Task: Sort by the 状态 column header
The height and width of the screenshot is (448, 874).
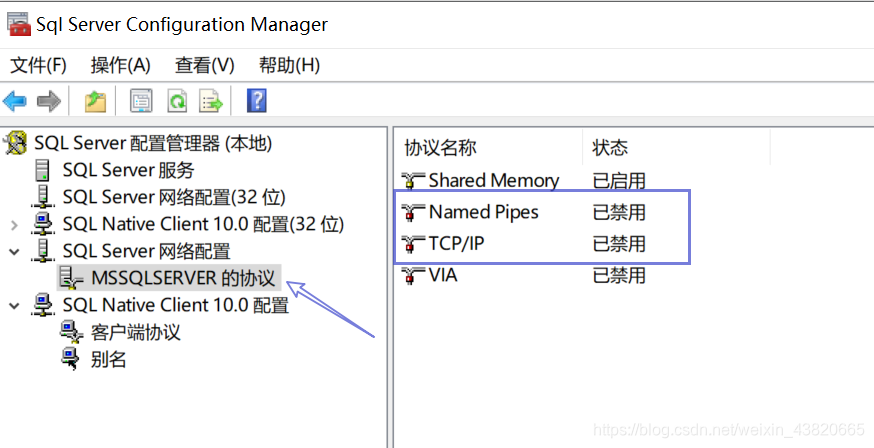Action: (x=610, y=148)
